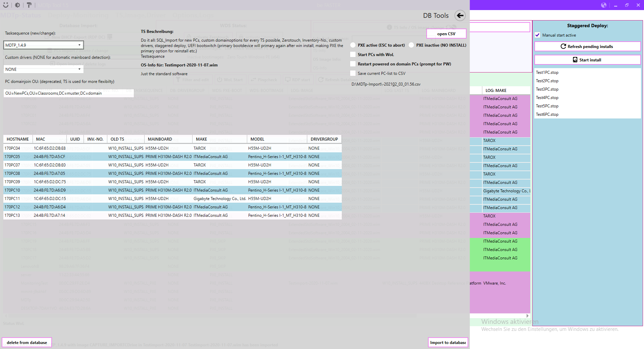
Task: Click the CSV path D:\MDTp-Import text
Action: [x=386, y=84]
